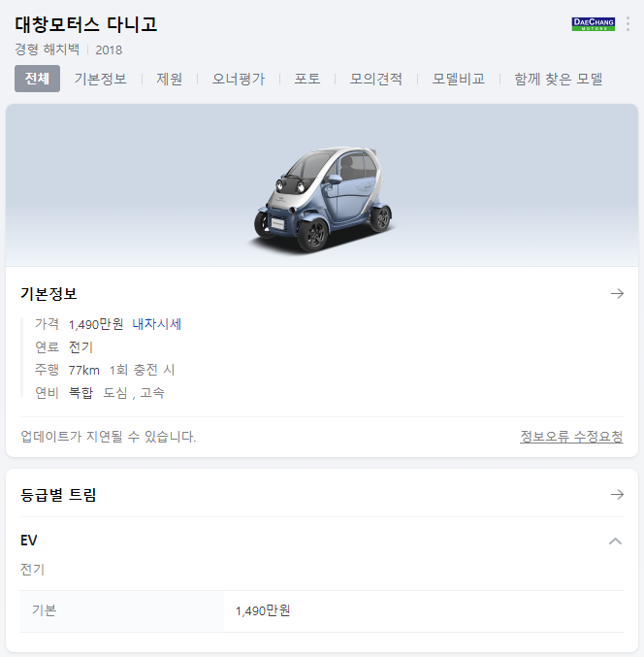Open the 포토 tab
644x657 pixels.
tap(307, 79)
